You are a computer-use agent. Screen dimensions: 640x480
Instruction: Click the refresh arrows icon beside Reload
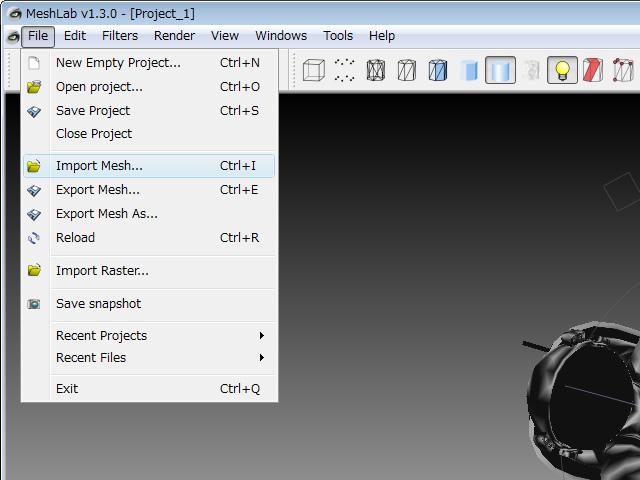[34, 238]
